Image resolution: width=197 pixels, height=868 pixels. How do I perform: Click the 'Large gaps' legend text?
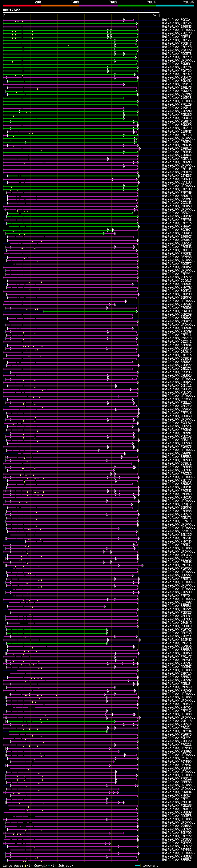[x=13, y=866]
